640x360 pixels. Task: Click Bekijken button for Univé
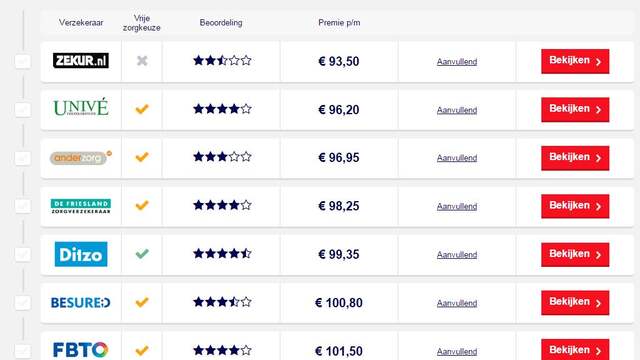coord(575,109)
